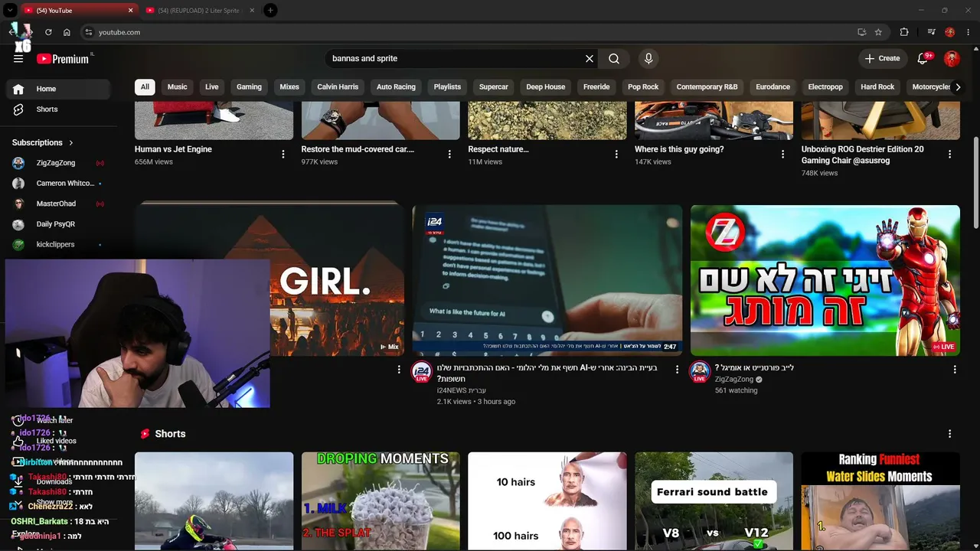
Task: Clear the search box text
Action: pyautogui.click(x=590, y=58)
